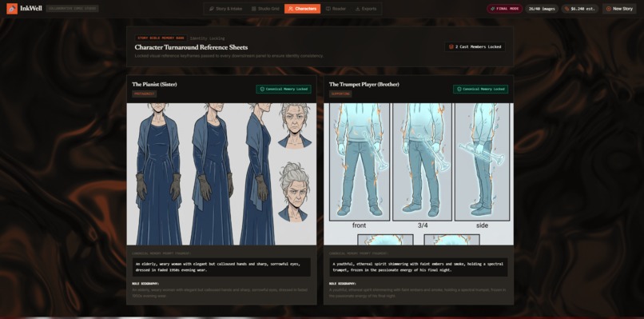Click the Character Turnaround Reference Sheets heading
This screenshot has width=644, height=319.
pos(191,47)
